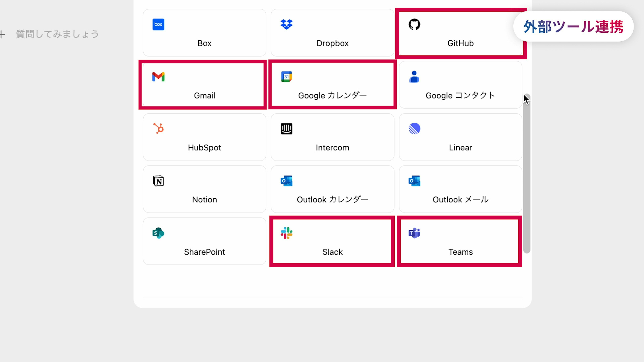This screenshot has width=644, height=362.
Task: Click the Gmail envelope icon
Action: click(158, 77)
